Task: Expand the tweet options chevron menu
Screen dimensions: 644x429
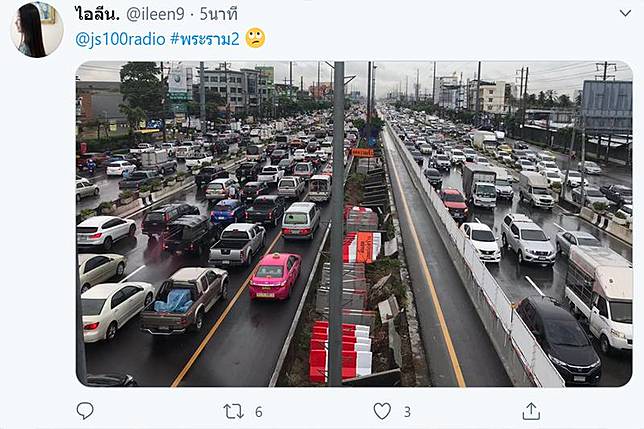Action: click(x=625, y=13)
